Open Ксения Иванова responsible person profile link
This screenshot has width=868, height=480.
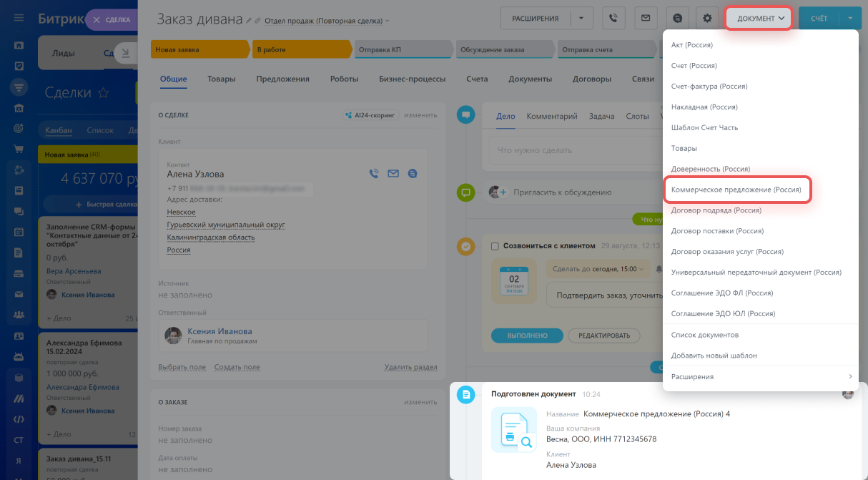pos(220,331)
